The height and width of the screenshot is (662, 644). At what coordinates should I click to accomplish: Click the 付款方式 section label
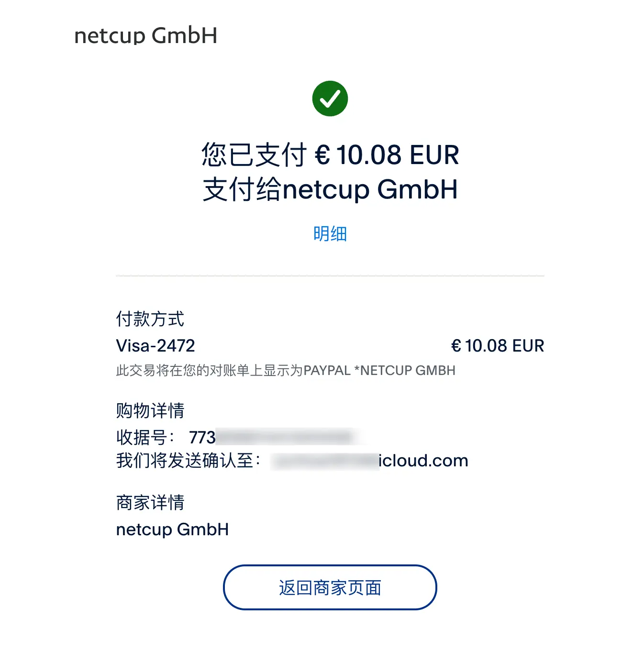point(150,319)
